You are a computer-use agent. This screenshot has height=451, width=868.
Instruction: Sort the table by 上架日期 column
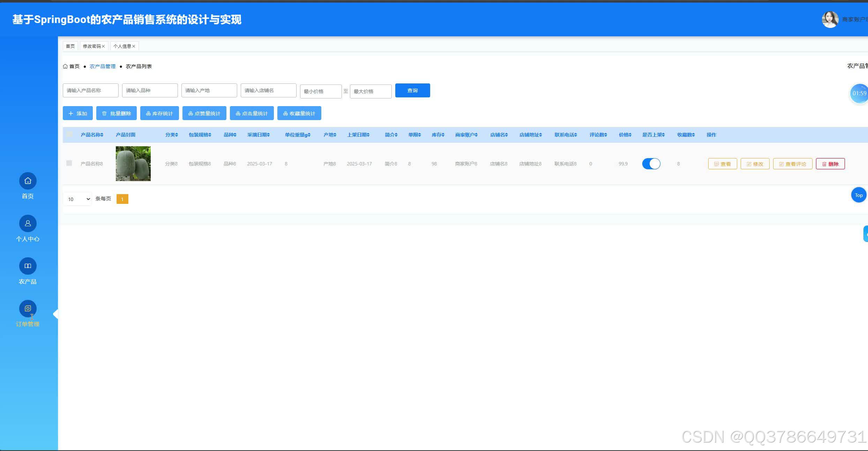pyautogui.click(x=359, y=135)
